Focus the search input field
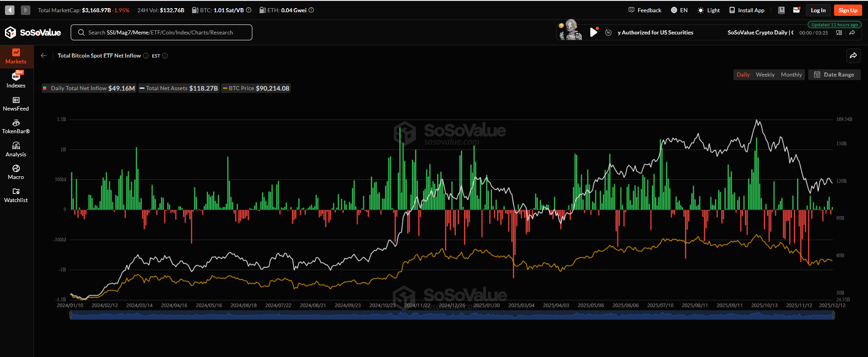This screenshot has height=357, width=868. click(x=161, y=32)
